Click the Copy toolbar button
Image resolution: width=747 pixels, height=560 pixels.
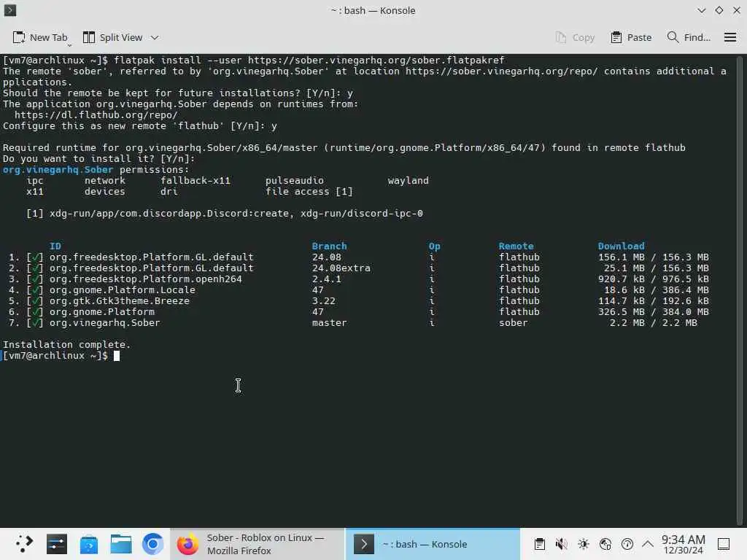click(x=575, y=38)
